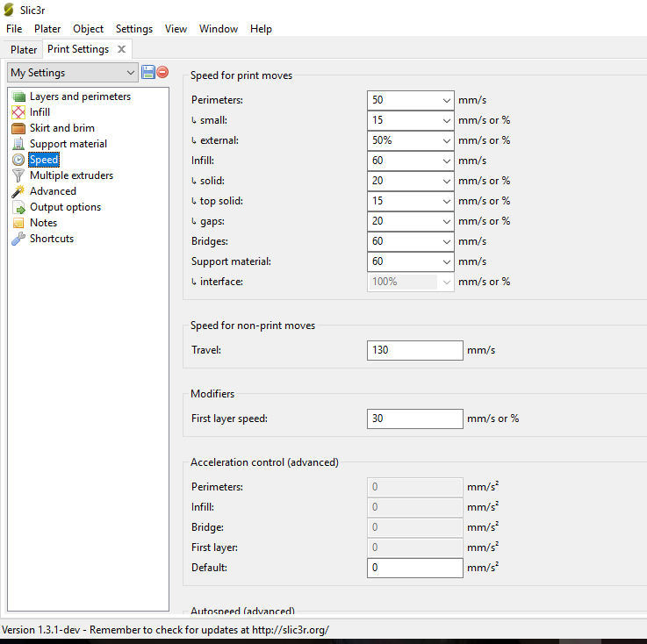Open the Skirt and brim section
This screenshot has width=647, height=644.
pyautogui.click(x=61, y=128)
